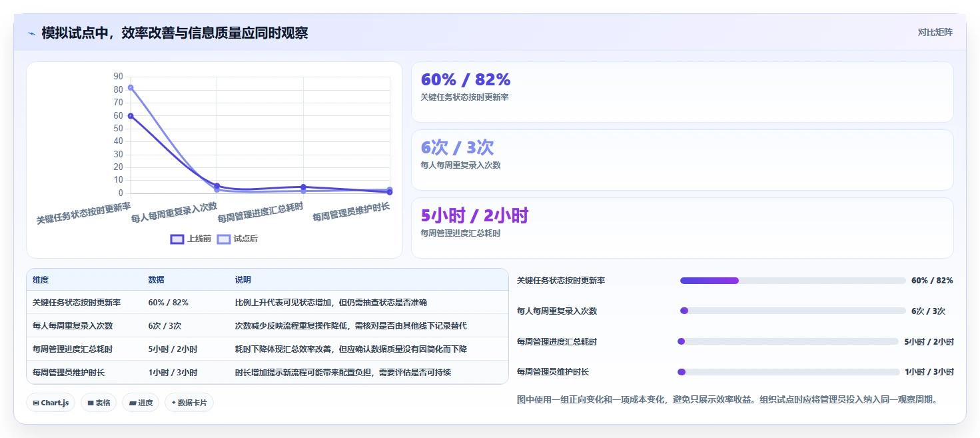Click the y-axis value 90 on the chart
The image size is (980, 438).
(x=119, y=77)
